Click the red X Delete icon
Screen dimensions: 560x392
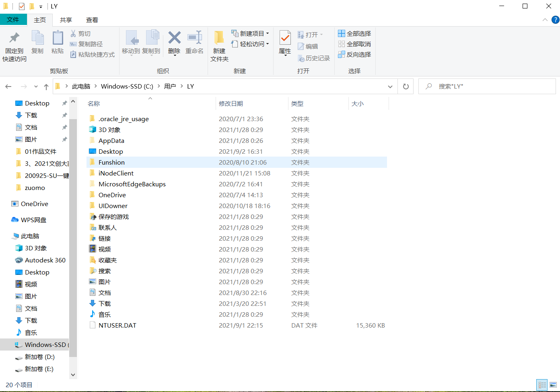click(x=174, y=38)
